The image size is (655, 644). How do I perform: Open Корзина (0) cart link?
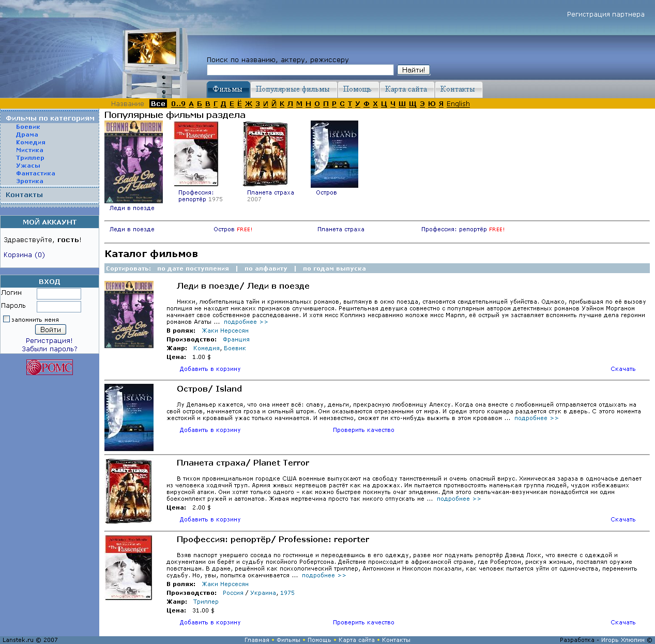pos(24,254)
